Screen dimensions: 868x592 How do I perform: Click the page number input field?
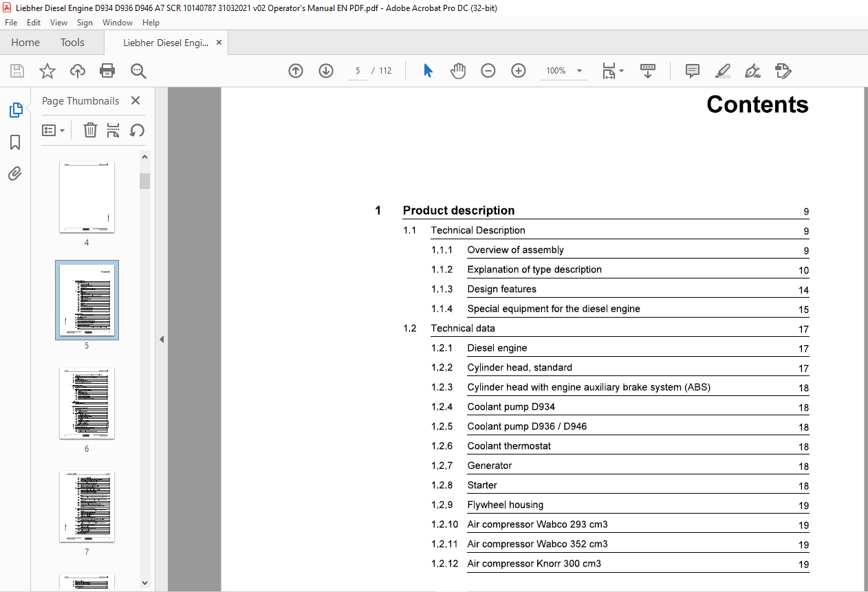pyautogui.click(x=358, y=71)
